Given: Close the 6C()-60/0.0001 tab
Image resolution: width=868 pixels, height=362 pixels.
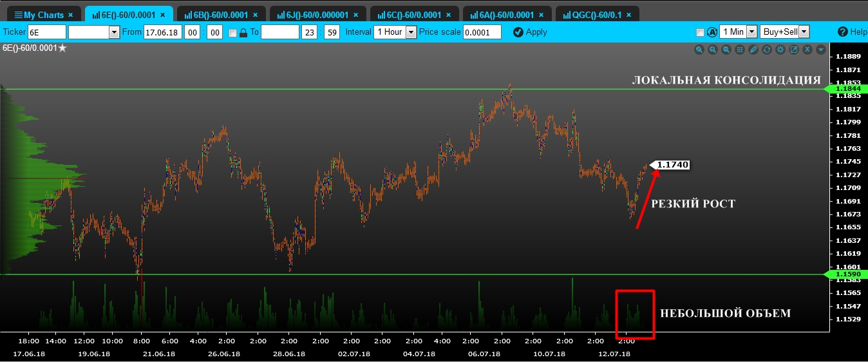Looking at the screenshot, I should pyautogui.click(x=448, y=14).
